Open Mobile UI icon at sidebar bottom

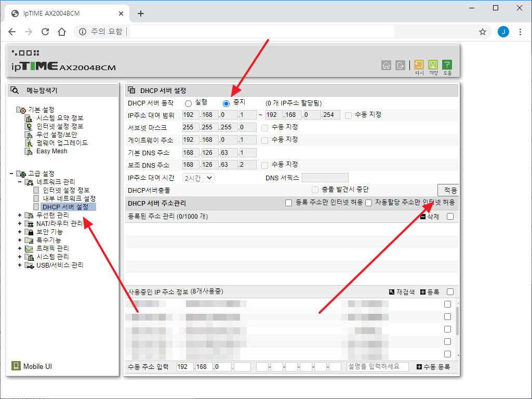pos(16,366)
